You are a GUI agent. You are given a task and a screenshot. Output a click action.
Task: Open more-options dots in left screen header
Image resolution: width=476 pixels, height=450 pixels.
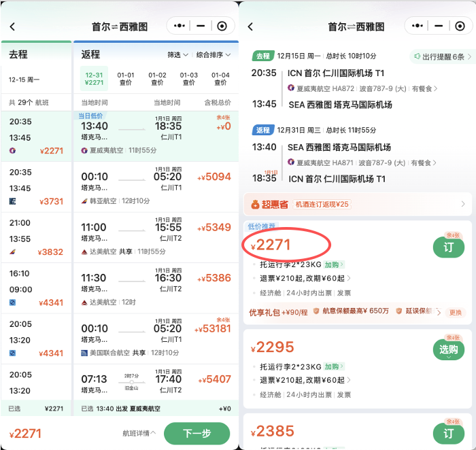[x=179, y=26]
